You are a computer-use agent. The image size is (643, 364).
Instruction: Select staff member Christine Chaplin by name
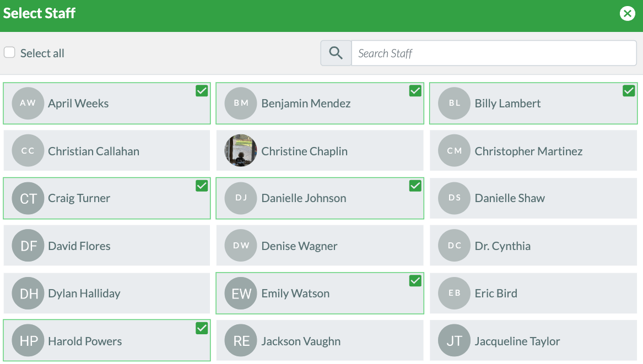click(x=304, y=151)
